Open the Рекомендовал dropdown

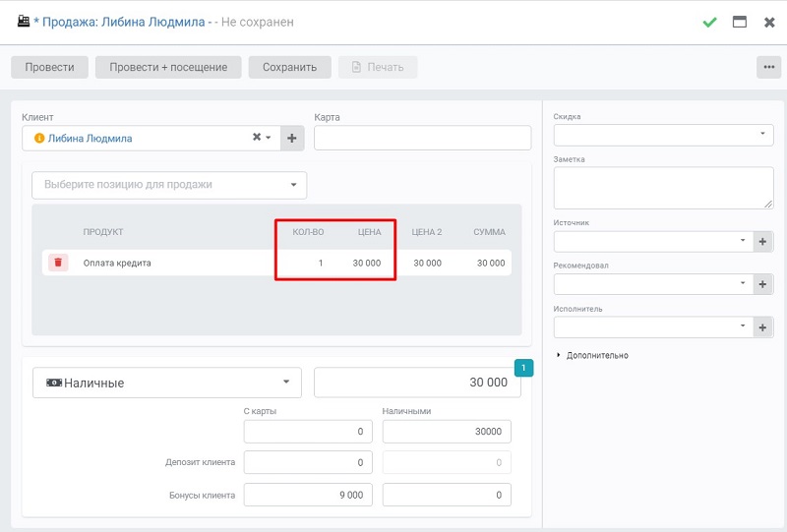tap(653, 284)
